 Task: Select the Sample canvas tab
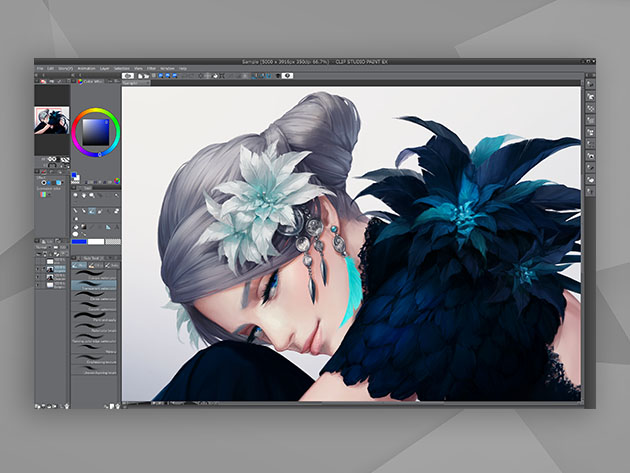click(136, 83)
